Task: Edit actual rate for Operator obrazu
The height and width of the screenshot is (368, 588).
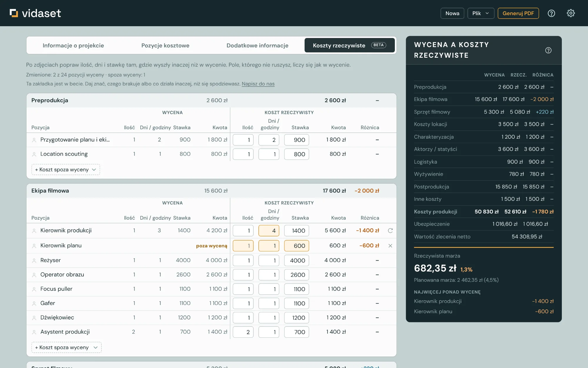Action: click(297, 275)
